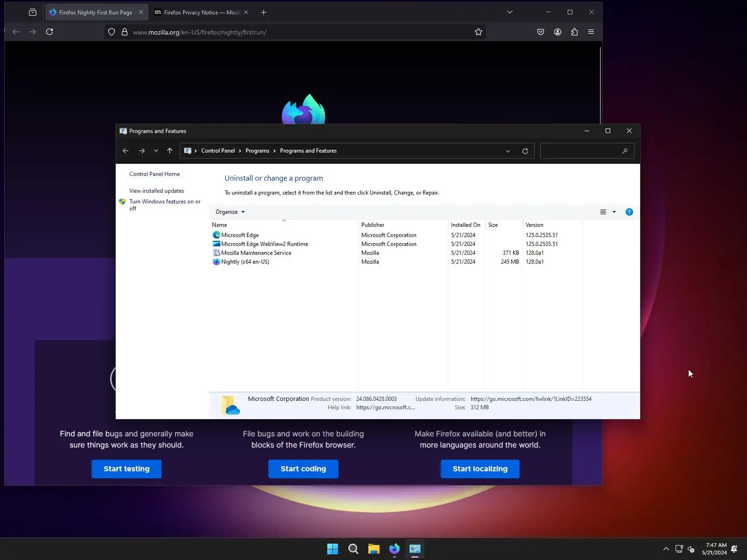Open the Windows Start menu
Image resolution: width=747 pixels, height=560 pixels.
(332, 549)
